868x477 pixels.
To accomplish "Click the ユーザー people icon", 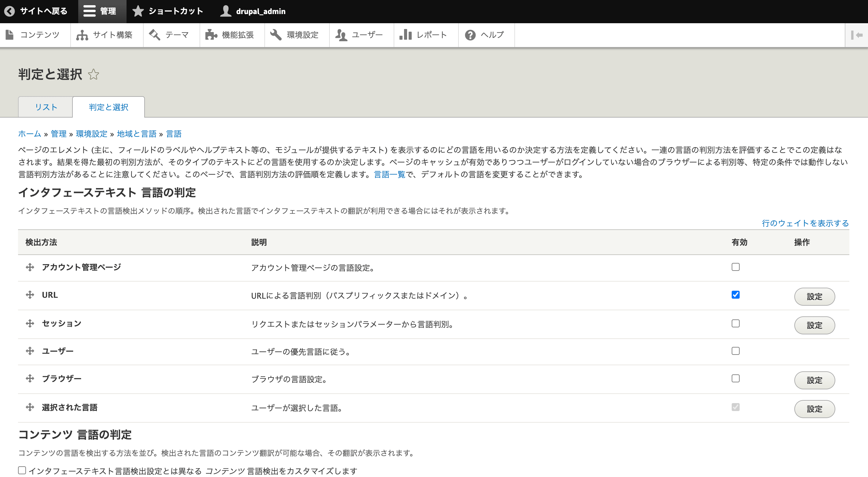I will (x=341, y=35).
